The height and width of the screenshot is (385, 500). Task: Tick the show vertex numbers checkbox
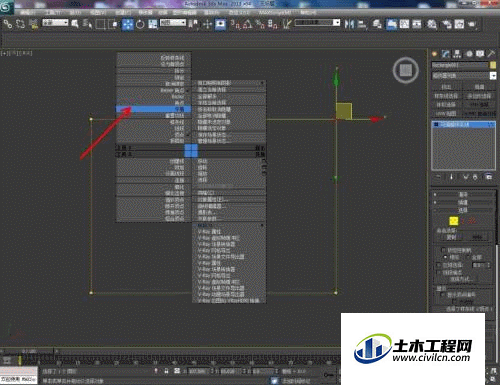(x=442, y=294)
